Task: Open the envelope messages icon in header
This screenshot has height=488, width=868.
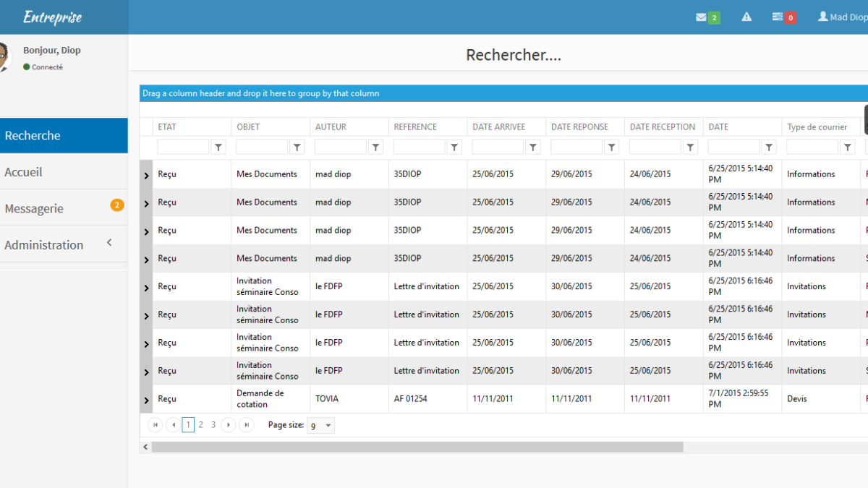Action: pyautogui.click(x=702, y=17)
